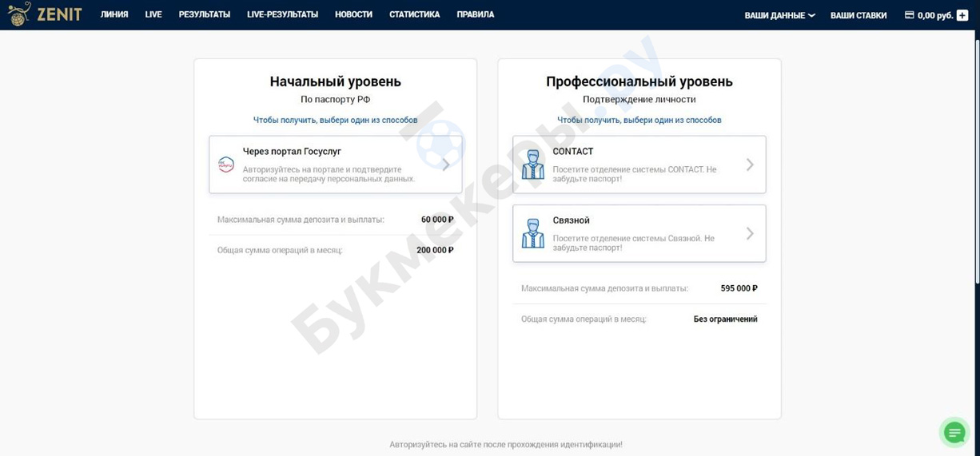Open the LIVE menu item
This screenshot has height=456, width=980.
(153, 14)
